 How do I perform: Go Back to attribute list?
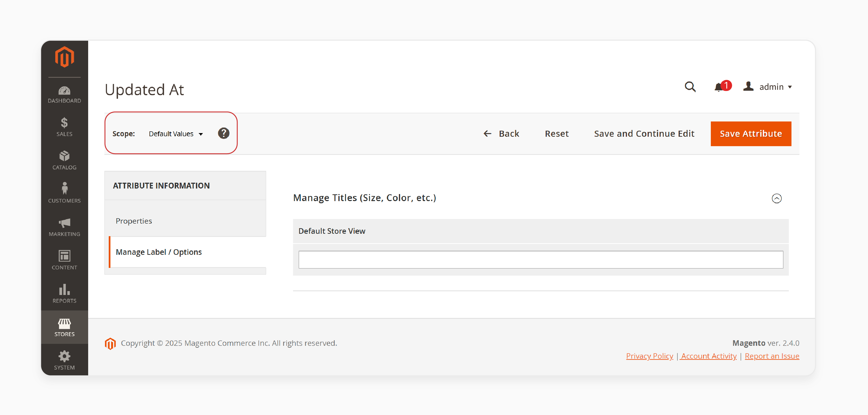click(x=501, y=134)
